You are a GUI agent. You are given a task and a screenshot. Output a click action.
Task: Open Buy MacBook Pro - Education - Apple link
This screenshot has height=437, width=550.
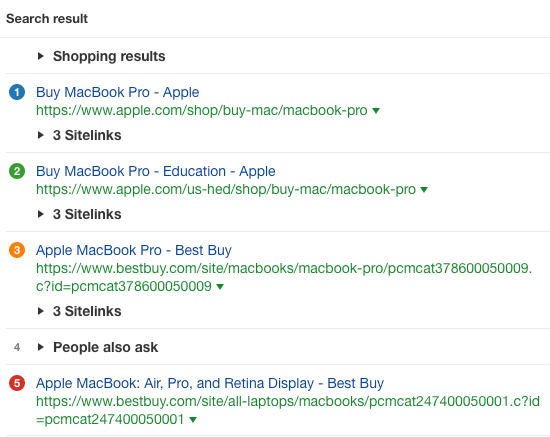click(156, 171)
